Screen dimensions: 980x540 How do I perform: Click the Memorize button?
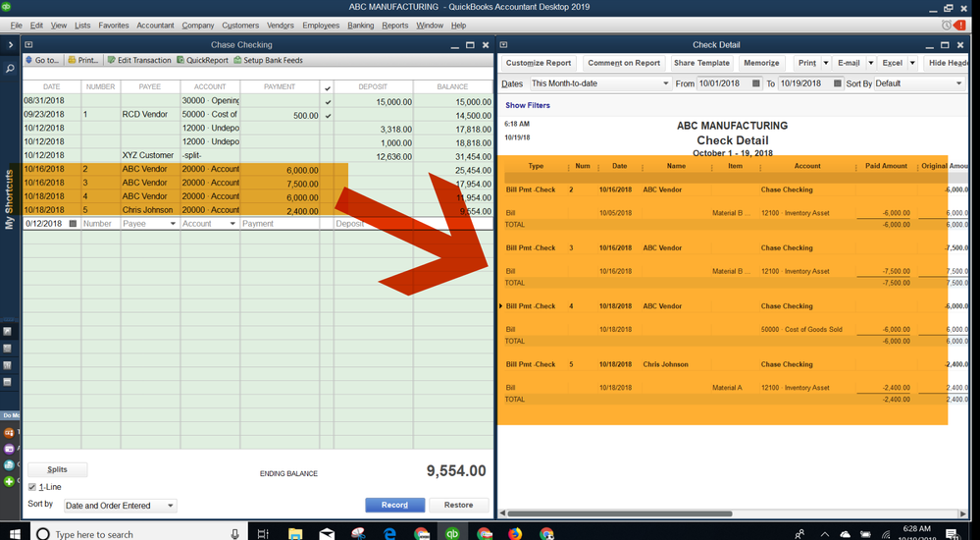[761, 63]
